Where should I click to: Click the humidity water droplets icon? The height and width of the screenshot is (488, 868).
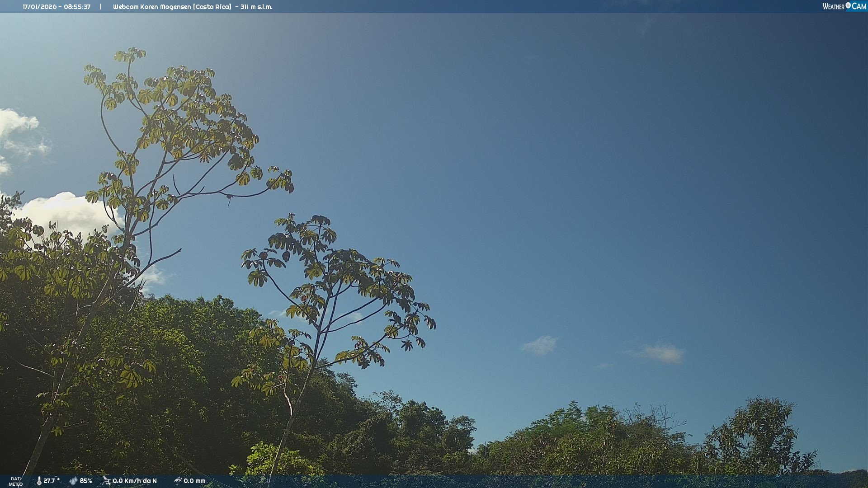tap(73, 481)
